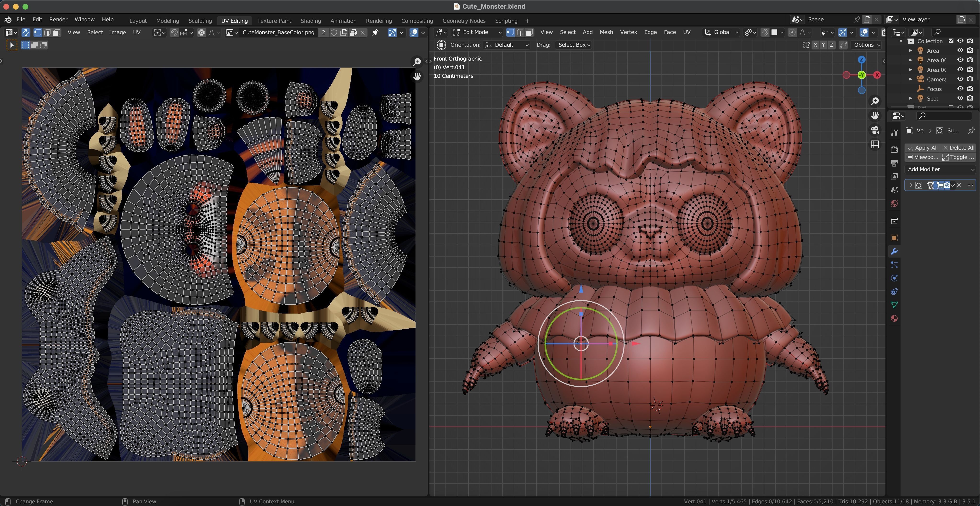The image size is (980, 506).
Task: Open the UV menu in UV editor
Action: coord(137,32)
